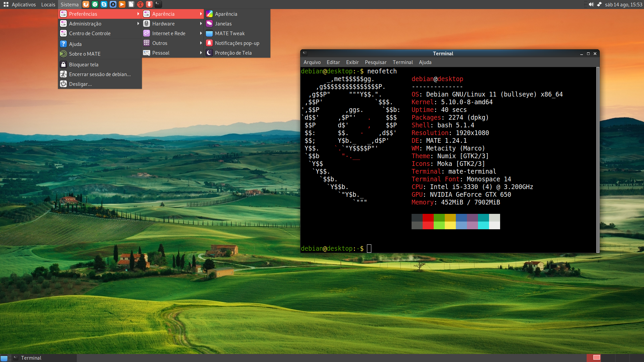Choose Sobre o MATE entry
This screenshot has width=644, height=362.
click(x=100, y=54)
